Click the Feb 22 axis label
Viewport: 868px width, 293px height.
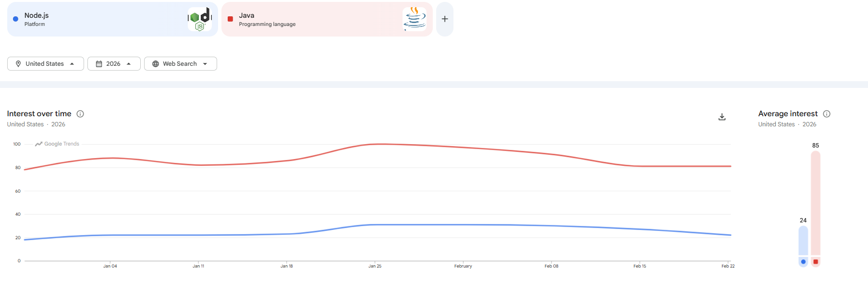tap(728, 266)
